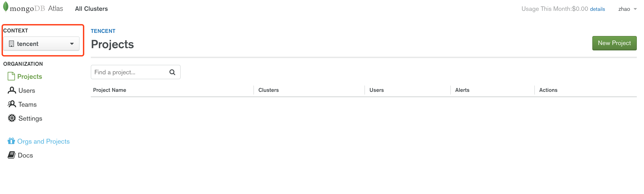This screenshot has width=644, height=194.
Task: Click the Users person icon in sidebar
Action: tap(11, 90)
